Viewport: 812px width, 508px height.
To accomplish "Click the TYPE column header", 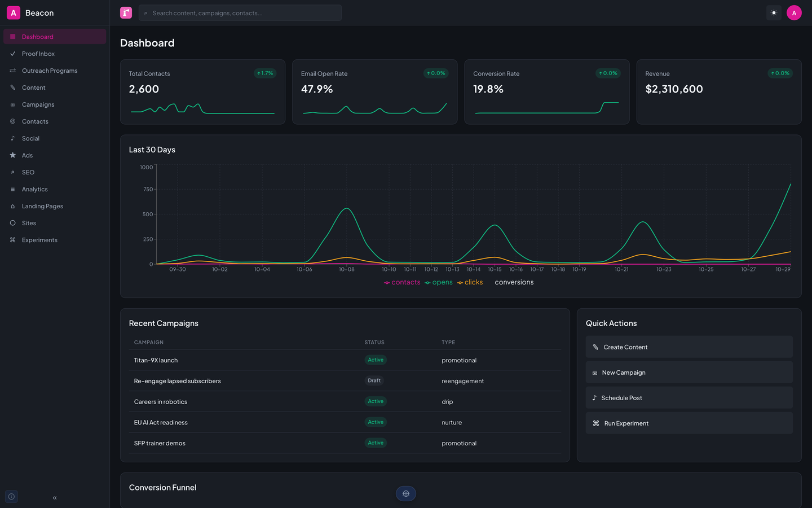I will coord(448,342).
